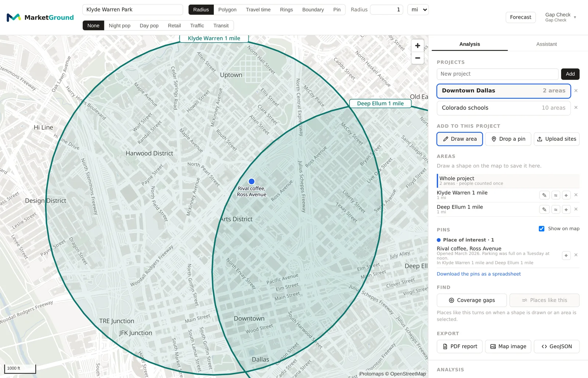Delete the Downtown Dallas project
Screen dimensions: 588x378
click(576, 91)
